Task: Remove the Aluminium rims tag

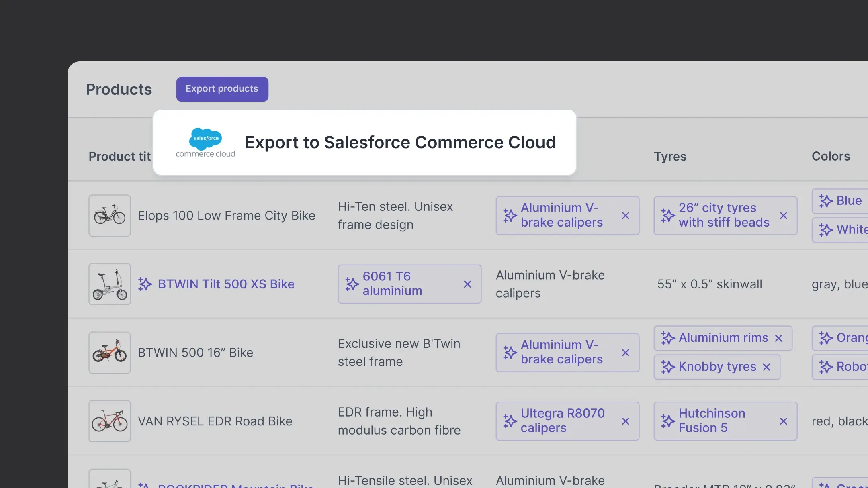Action: pyautogui.click(x=778, y=338)
